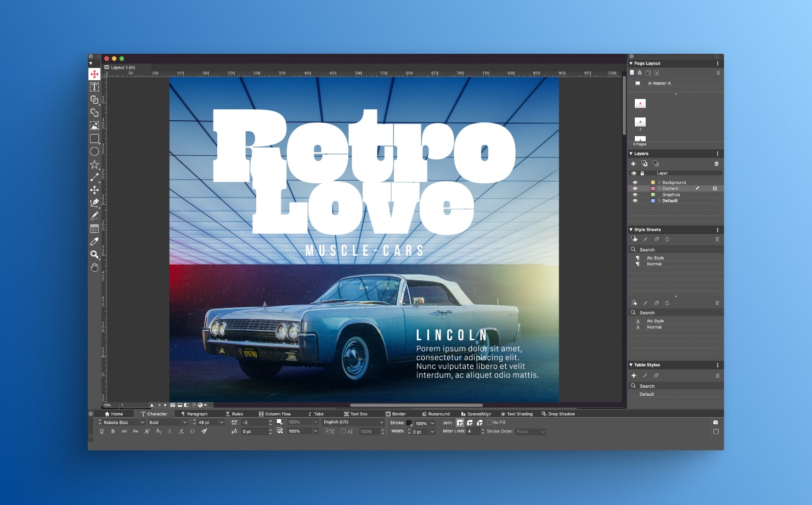Select the Text tool

coord(94,86)
